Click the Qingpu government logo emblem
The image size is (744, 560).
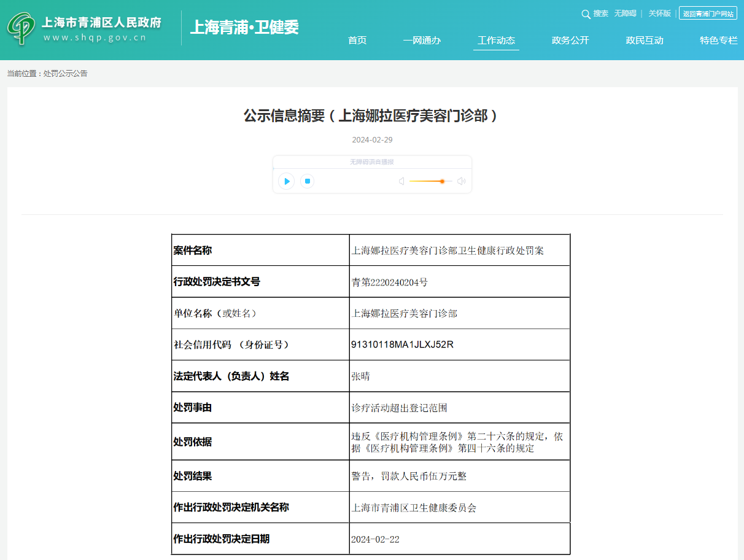[21, 29]
